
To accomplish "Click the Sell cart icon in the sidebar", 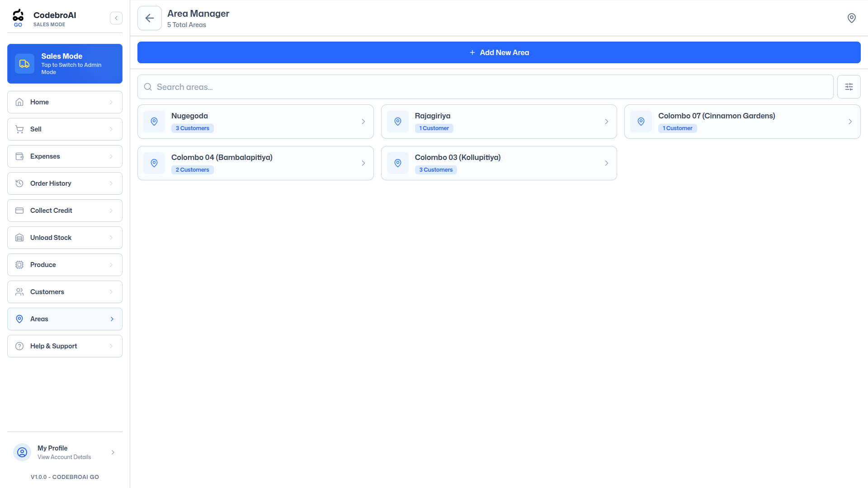I will pyautogui.click(x=19, y=129).
